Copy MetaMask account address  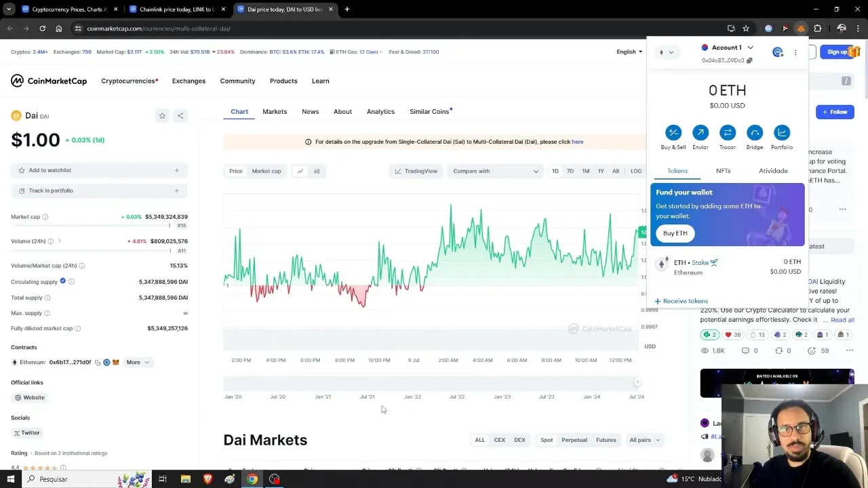[x=749, y=60]
